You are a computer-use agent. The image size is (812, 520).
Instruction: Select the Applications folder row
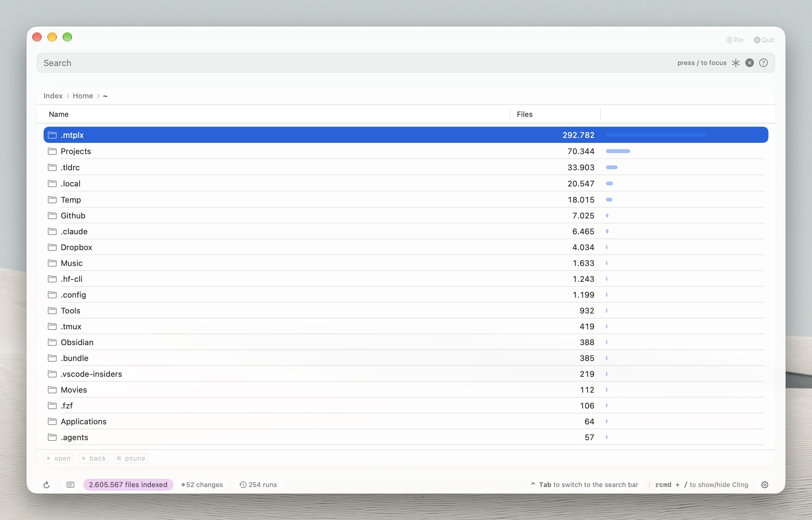406,421
